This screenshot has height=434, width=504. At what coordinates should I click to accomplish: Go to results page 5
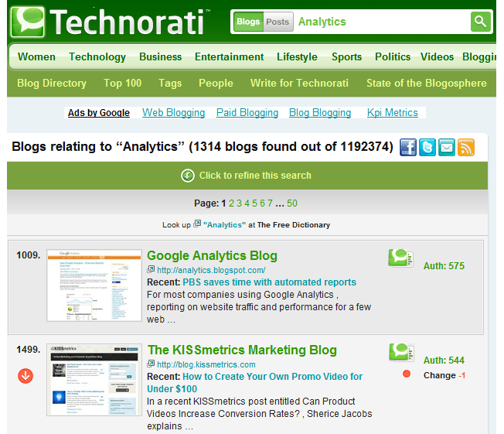pos(254,203)
